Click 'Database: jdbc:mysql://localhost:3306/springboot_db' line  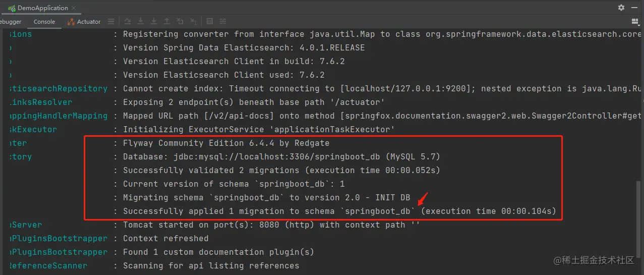point(281,157)
